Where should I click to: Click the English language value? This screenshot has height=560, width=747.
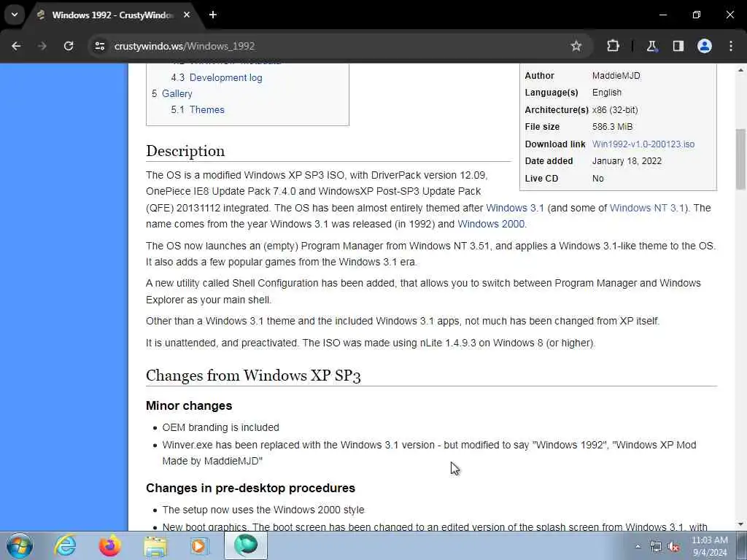tap(607, 93)
